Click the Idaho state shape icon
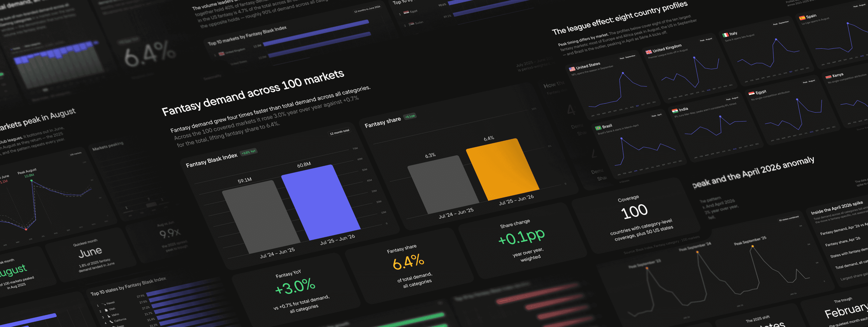The height and width of the screenshot is (327, 868). (x=108, y=316)
